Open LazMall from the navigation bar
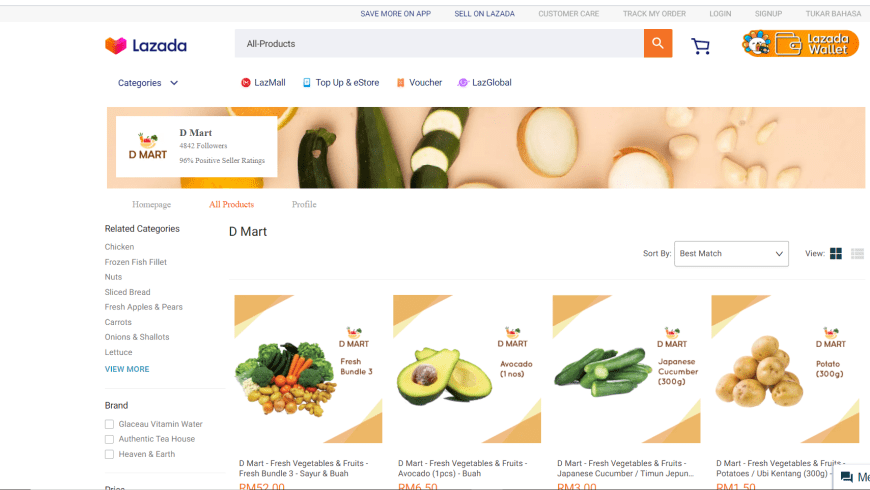This screenshot has height=490, width=870. coord(263,83)
